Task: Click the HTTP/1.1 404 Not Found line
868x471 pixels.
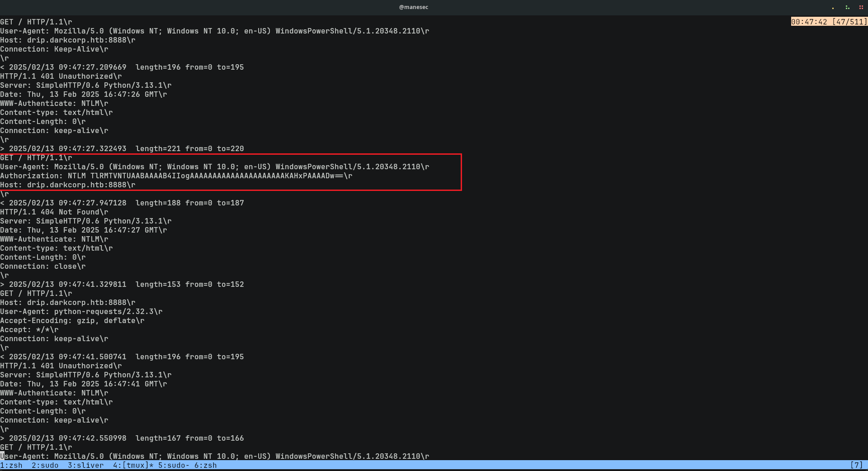Action: tap(54, 212)
